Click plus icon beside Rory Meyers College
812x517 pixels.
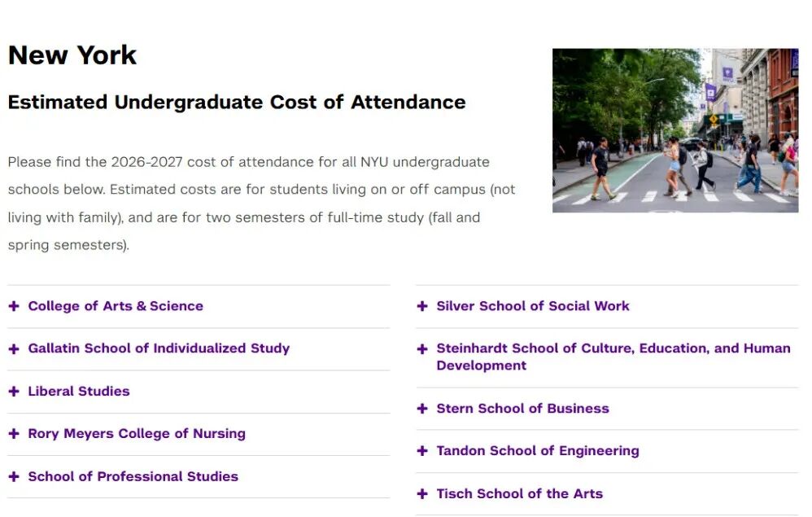(x=14, y=434)
